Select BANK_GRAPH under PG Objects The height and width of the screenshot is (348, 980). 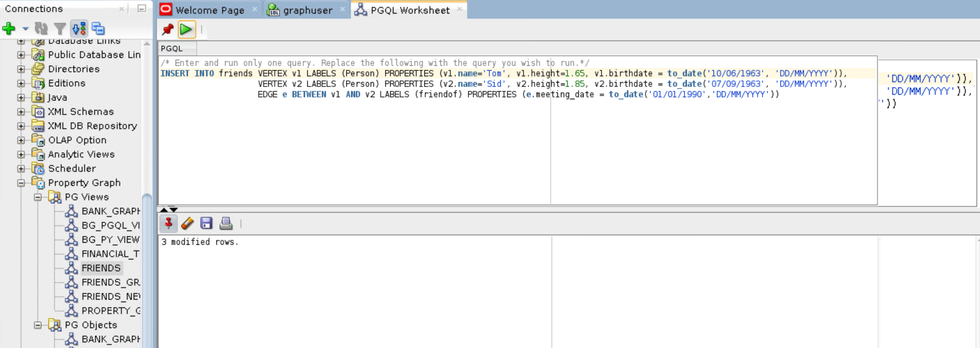coord(110,339)
